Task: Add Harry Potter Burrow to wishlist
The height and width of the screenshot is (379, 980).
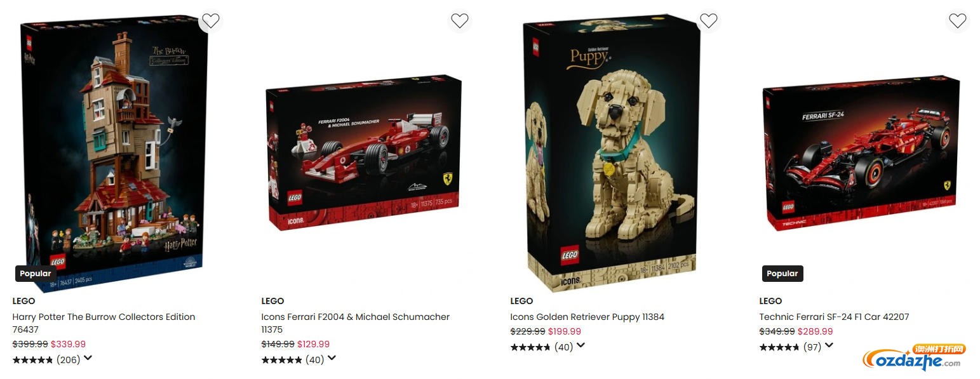Action: pyautogui.click(x=211, y=21)
